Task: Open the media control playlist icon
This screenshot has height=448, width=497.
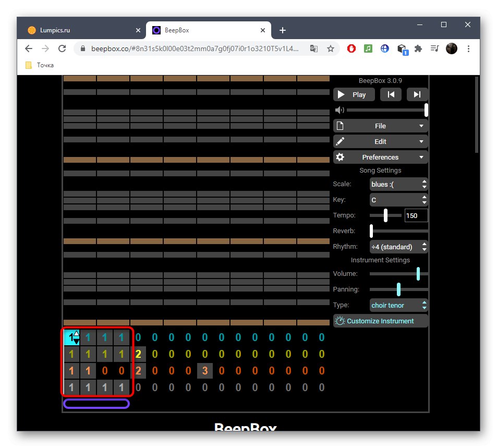Action: (435, 49)
